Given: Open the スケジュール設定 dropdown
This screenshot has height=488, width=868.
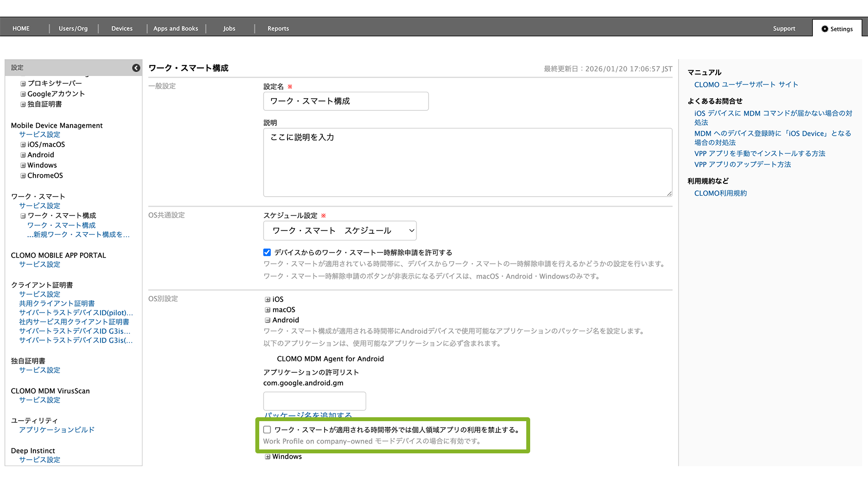Looking at the screenshot, I should coord(340,231).
